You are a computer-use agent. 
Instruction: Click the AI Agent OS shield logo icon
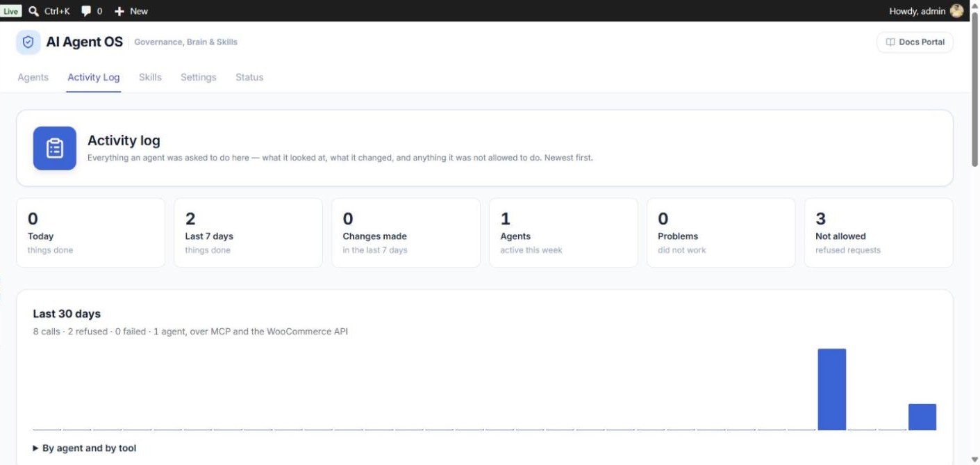(x=28, y=42)
